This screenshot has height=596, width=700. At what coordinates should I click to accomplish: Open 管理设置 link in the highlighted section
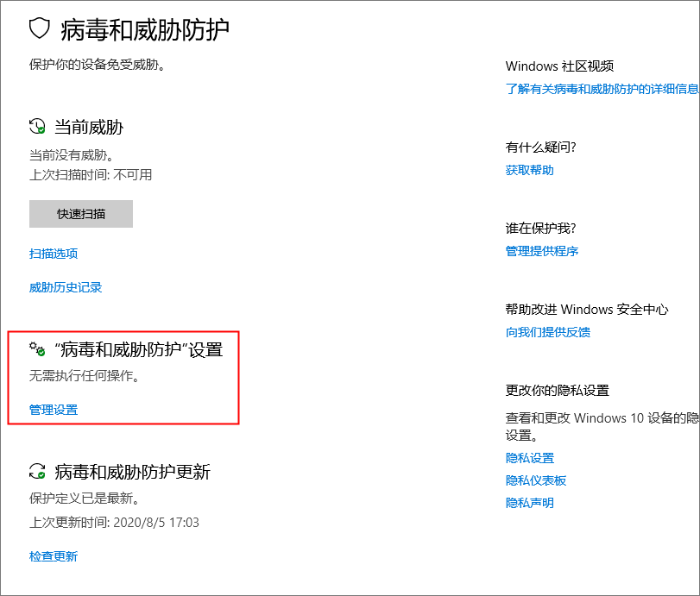[x=54, y=410]
